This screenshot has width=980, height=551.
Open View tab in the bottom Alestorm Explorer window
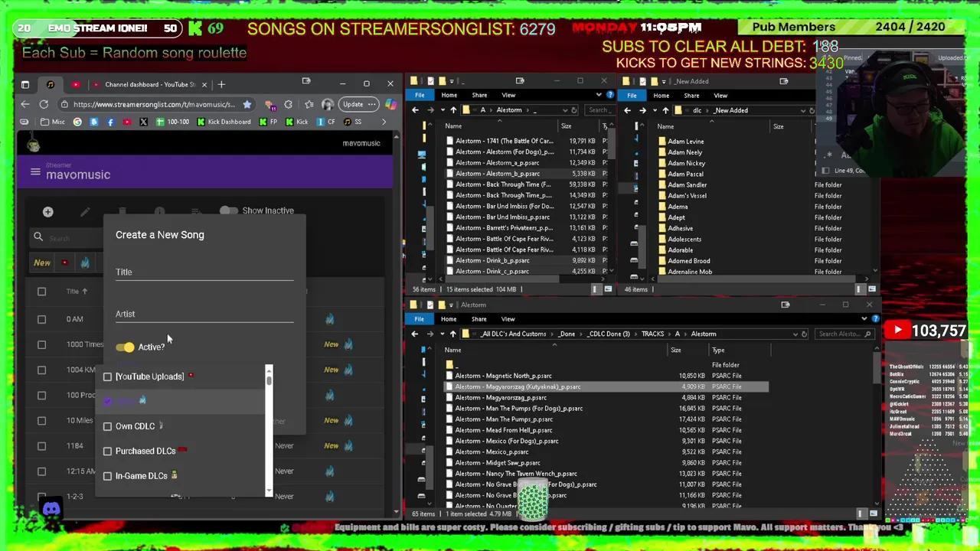(508, 319)
